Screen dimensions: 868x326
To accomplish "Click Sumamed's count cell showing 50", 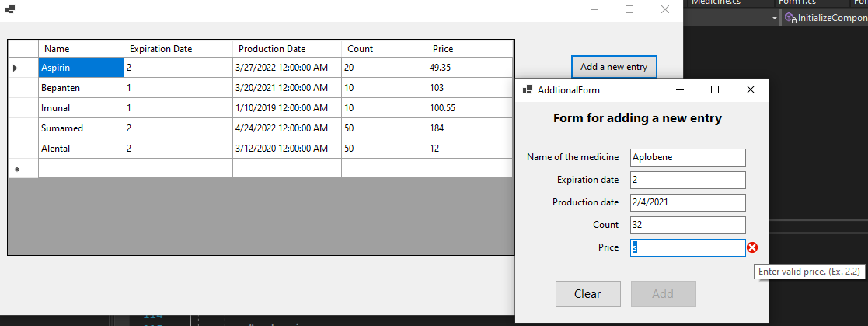I will click(384, 128).
